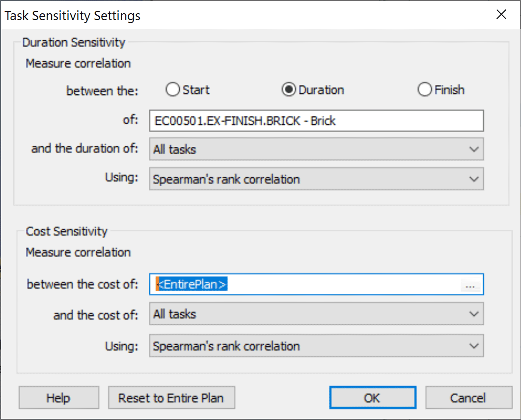Close the Task Sensitivity Settings dialog
The width and height of the screenshot is (521, 420).
[501, 14]
